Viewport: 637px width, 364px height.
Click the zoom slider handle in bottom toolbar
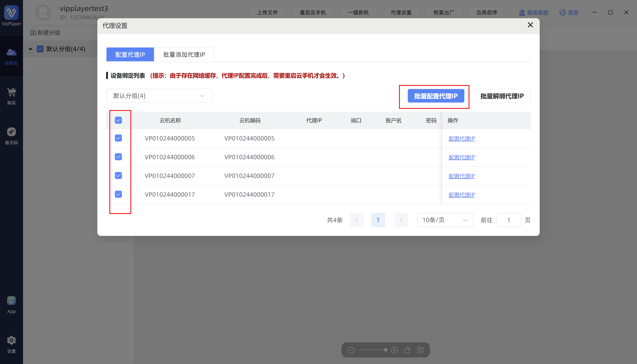(385, 350)
